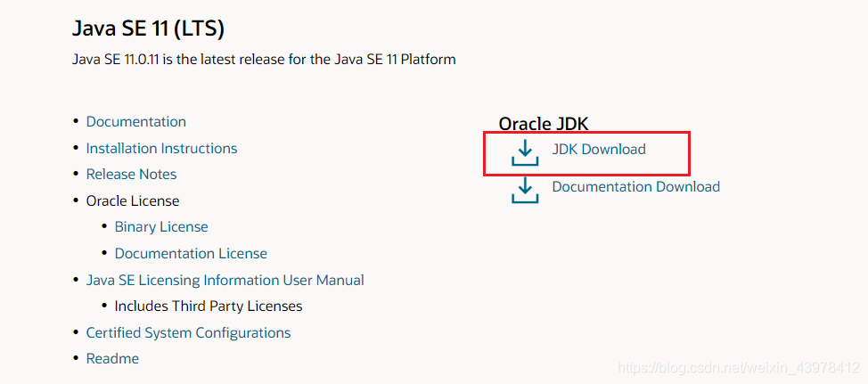Open the Readme link
The height and width of the screenshot is (384, 868).
[x=112, y=358]
